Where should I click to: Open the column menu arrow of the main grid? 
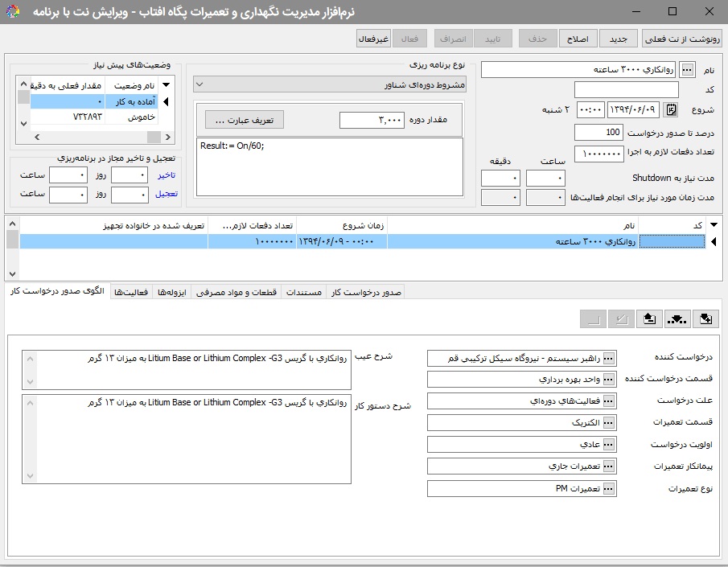tap(711, 225)
